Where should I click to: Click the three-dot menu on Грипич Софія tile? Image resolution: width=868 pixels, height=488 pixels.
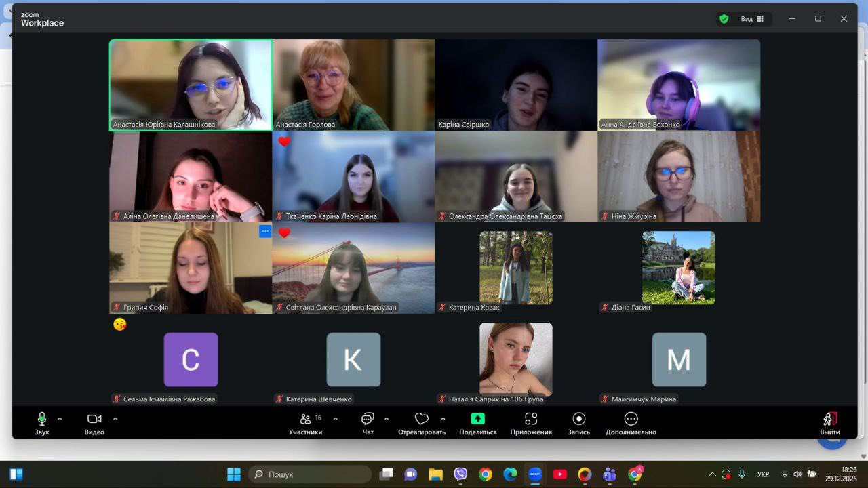tap(265, 231)
